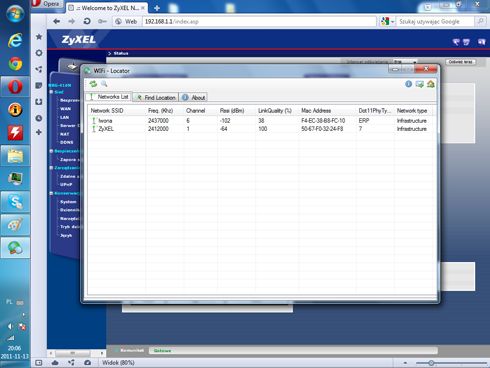Click the System item in ZyXEL menu

click(x=68, y=202)
